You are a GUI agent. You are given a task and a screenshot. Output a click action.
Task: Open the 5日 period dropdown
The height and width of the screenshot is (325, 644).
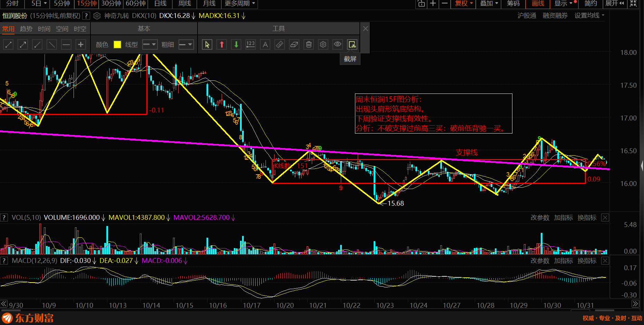click(x=39, y=4)
